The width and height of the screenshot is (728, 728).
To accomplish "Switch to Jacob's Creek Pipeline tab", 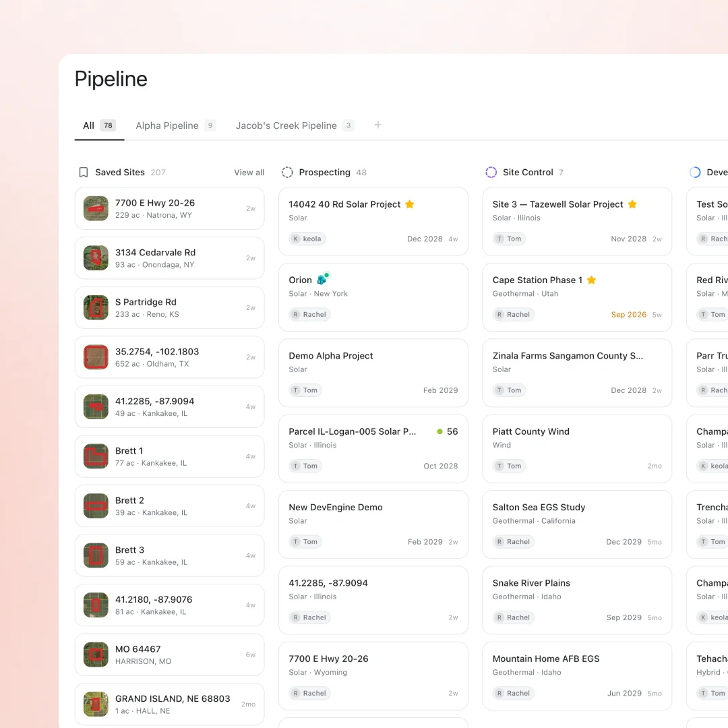I will [x=295, y=125].
